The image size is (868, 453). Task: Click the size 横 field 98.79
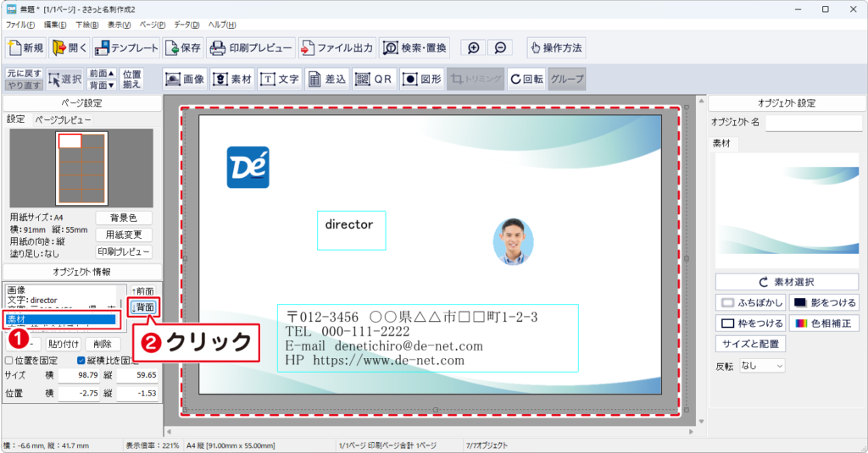tap(79, 375)
